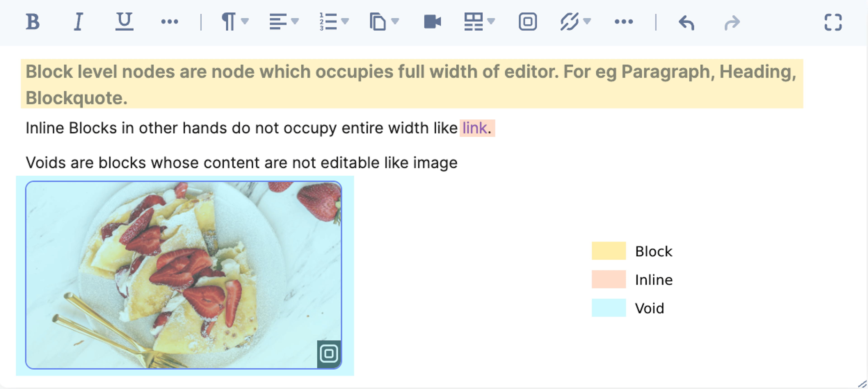The width and height of the screenshot is (868, 389).
Task: Click the word 'Blockquote.' in the heading
Action: (x=76, y=98)
